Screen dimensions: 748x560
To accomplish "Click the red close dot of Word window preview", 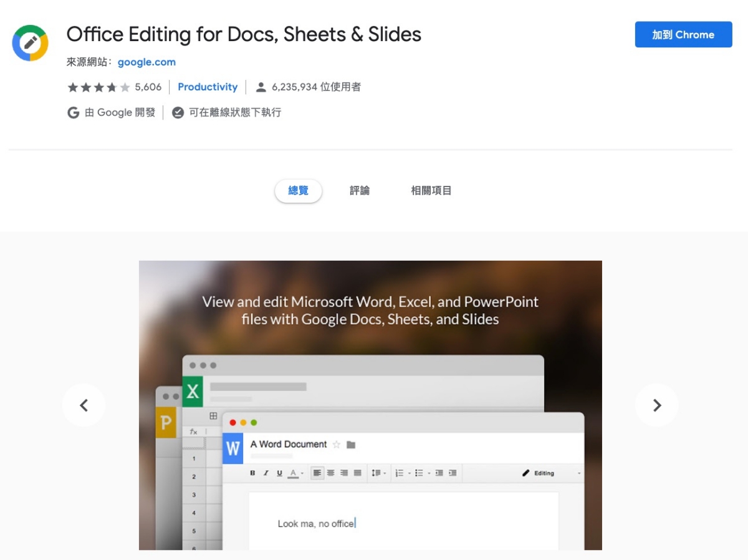I will click(x=233, y=423).
